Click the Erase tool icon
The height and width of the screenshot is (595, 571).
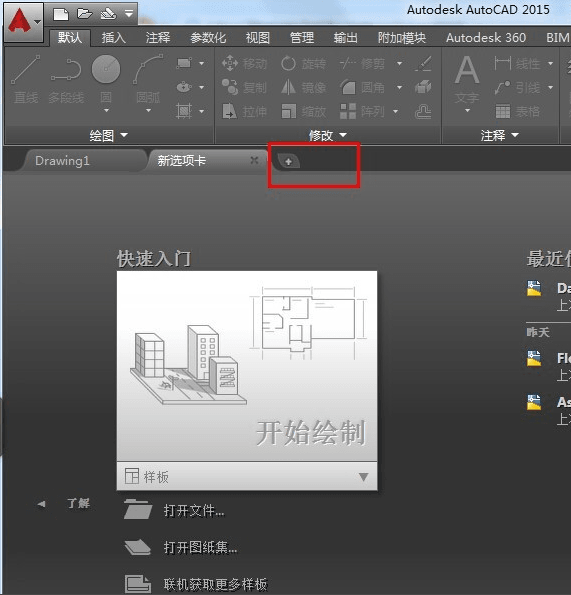423,63
